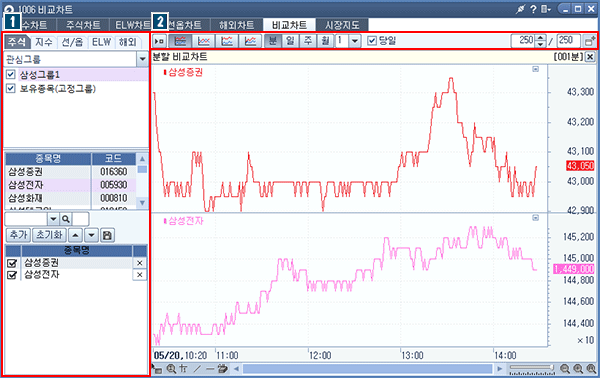
Task: Select the 지수 tab in left panel
Action: [44, 42]
